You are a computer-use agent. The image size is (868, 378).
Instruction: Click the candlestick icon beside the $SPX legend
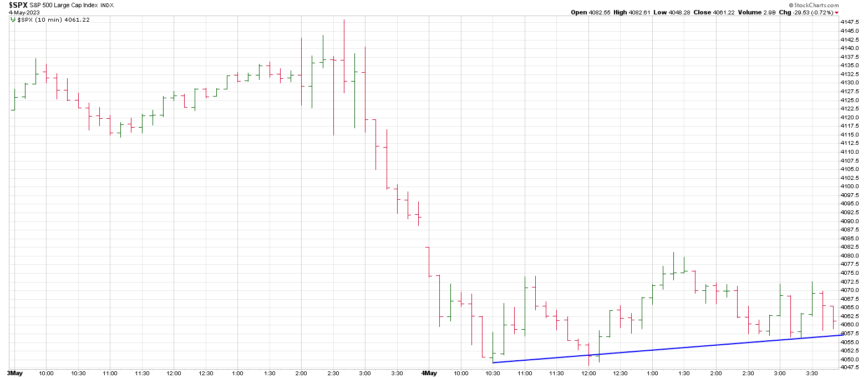(x=13, y=19)
